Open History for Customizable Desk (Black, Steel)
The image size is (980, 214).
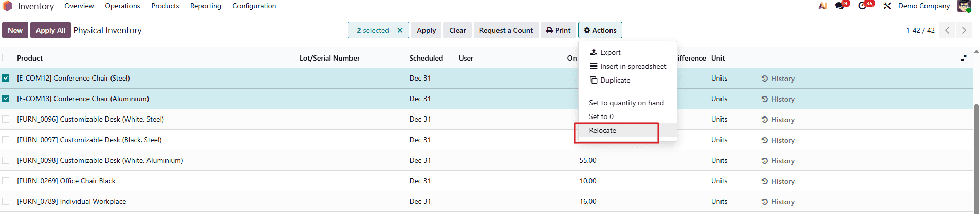(x=778, y=140)
